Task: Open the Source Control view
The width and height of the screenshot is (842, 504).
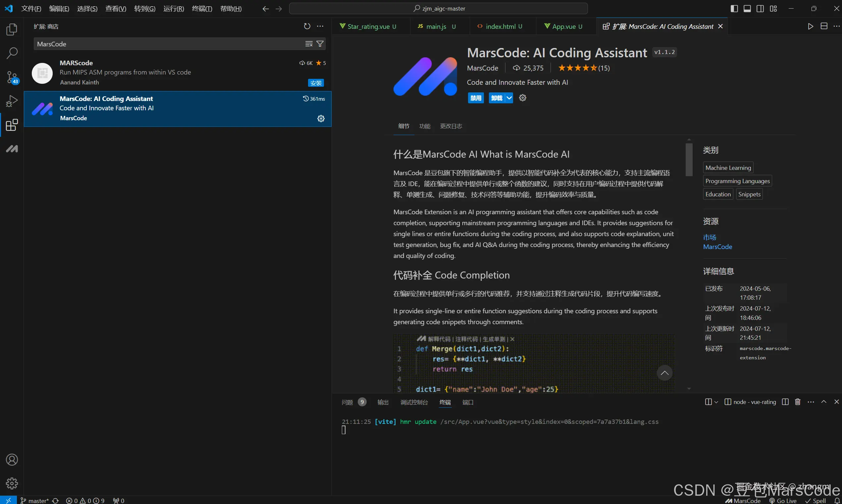Action: 12,77
